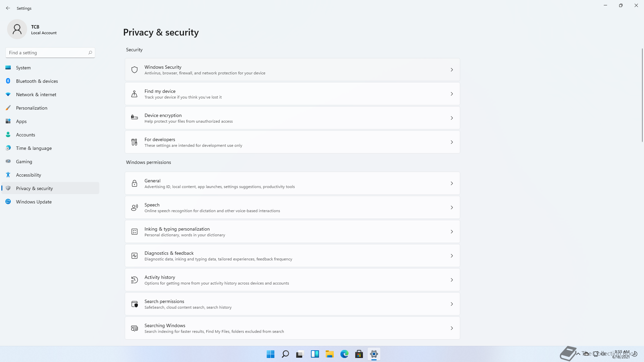Expand General permissions chevron
644x362 pixels.
452,183
